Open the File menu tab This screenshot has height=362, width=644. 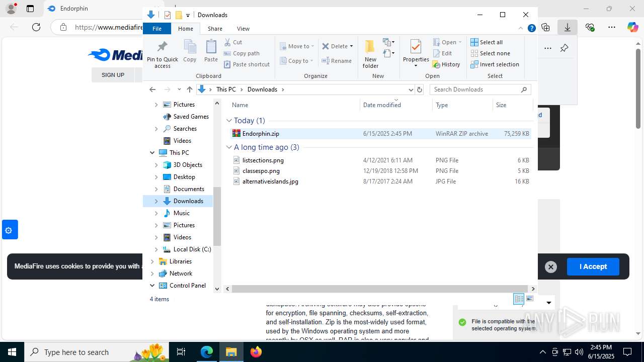(x=157, y=29)
